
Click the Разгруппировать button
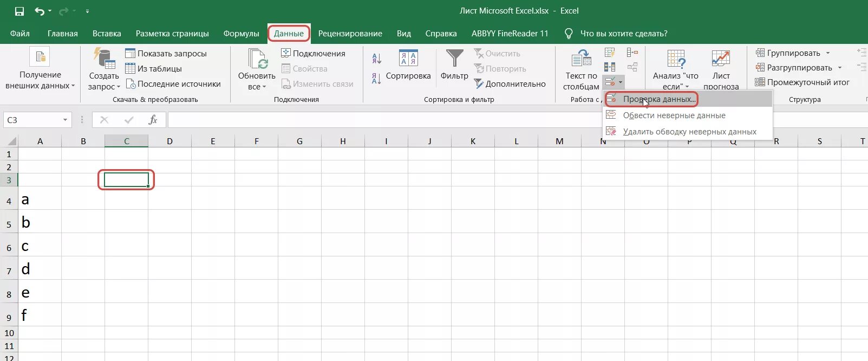coord(794,68)
